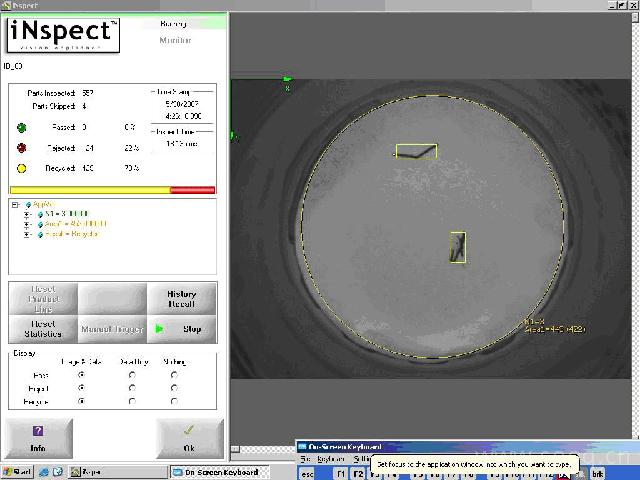
Task: Click the yellow Recycled indicator light
Action: click(x=21, y=168)
